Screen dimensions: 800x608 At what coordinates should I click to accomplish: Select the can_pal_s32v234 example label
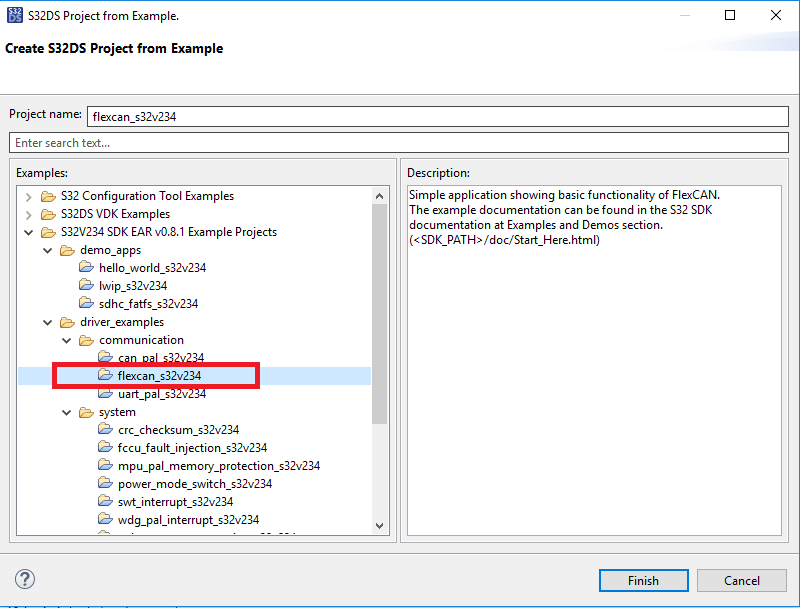[x=161, y=358]
